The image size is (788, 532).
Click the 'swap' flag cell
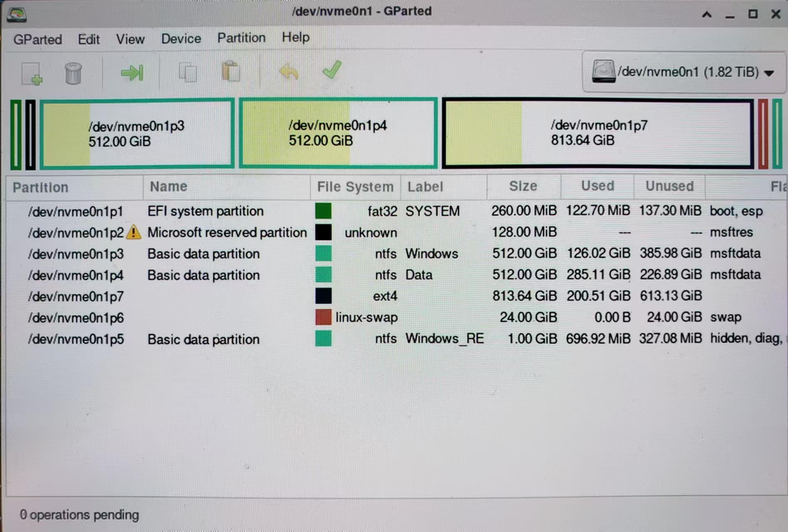point(726,317)
